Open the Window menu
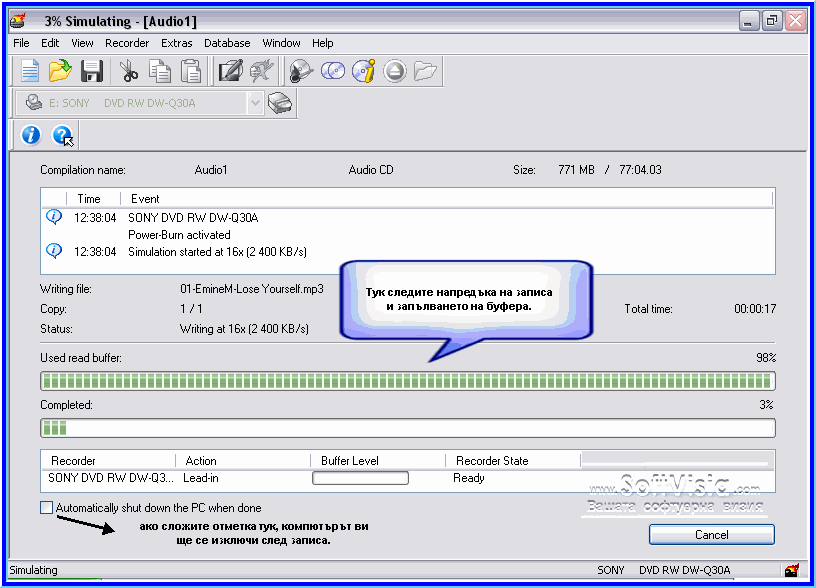Viewport: 816px width, 588px height. click(281, 43)
